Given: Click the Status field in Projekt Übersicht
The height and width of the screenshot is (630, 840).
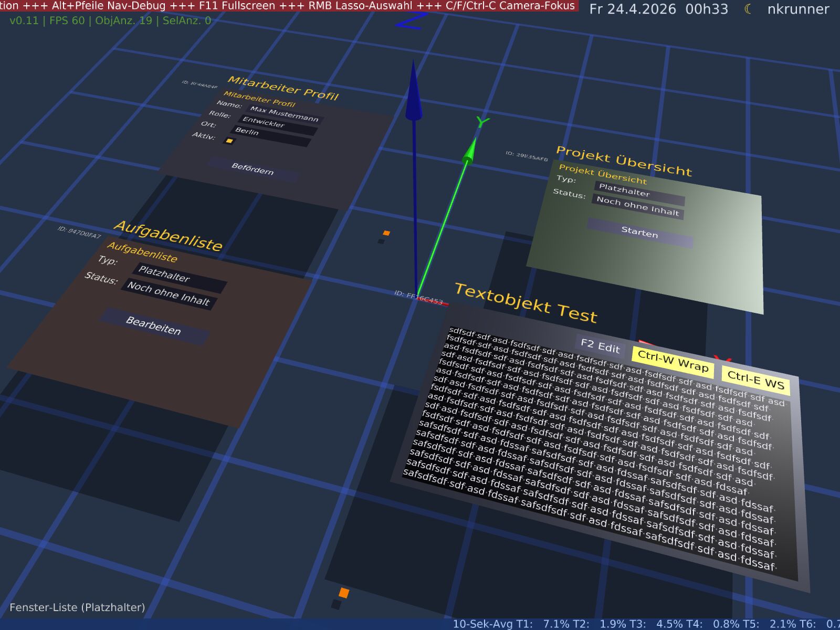Looking at the screenshot, I should click(637, 206).
